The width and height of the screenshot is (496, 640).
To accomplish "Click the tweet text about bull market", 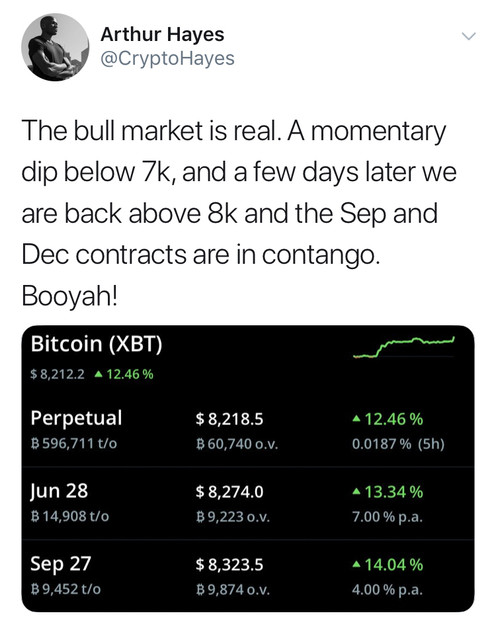I will [239, 213].
